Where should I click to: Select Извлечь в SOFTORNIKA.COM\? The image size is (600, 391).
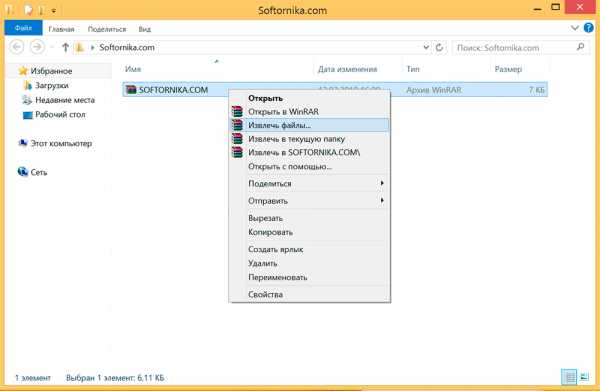coord(309,152)
